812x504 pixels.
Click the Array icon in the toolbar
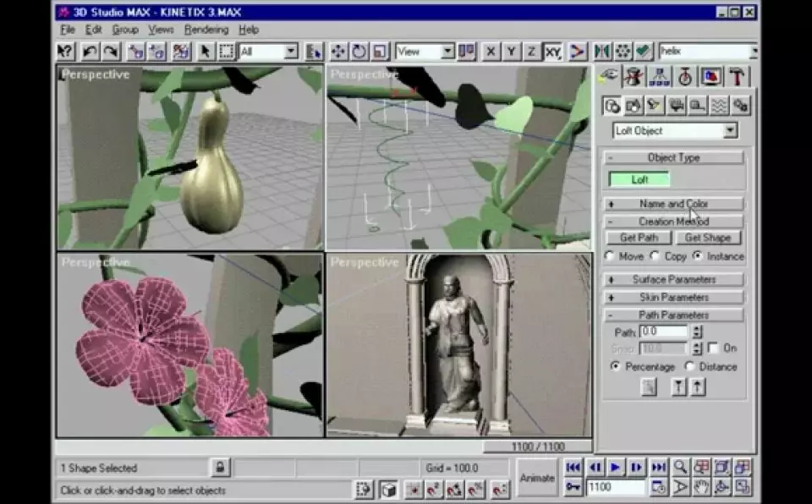coord(623,52)
